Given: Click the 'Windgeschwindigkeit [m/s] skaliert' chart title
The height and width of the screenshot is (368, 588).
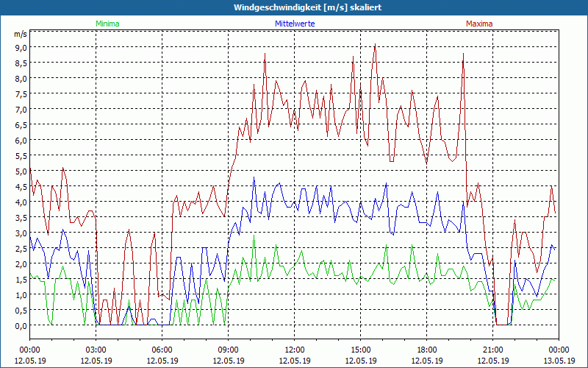Looking at the screenshot, I should coord(307,7).
